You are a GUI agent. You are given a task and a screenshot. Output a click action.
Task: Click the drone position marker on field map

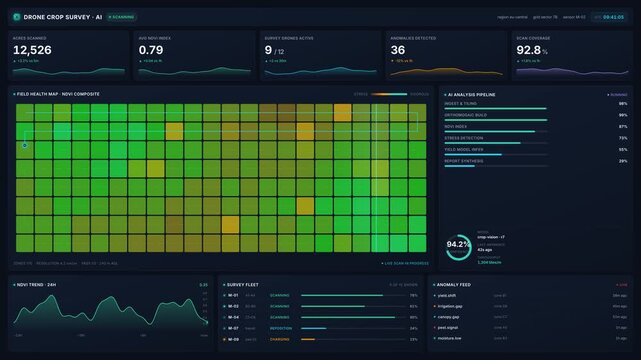tap(25, 145)
